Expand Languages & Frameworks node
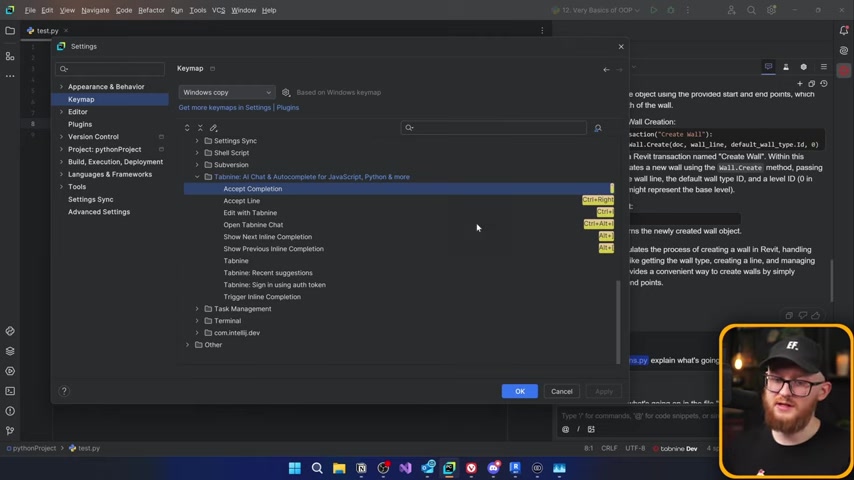Viewport: 854px width, 480px height. click(61, 174)
